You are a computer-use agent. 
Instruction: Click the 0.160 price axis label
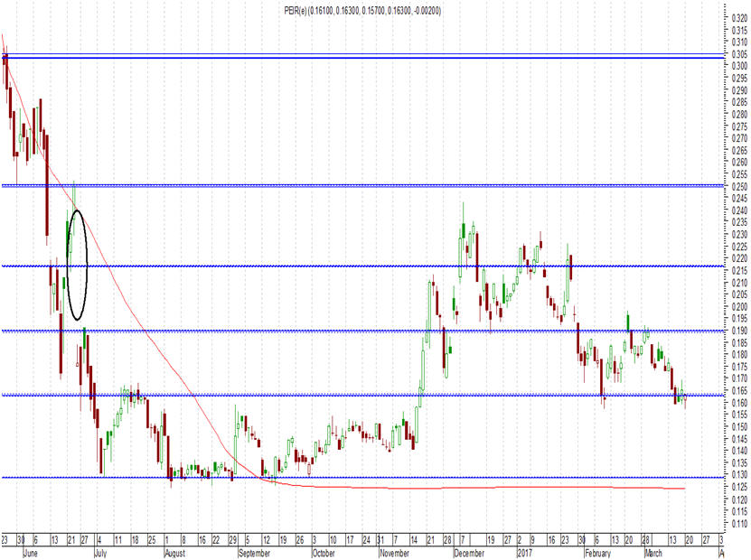click(739, 403)
